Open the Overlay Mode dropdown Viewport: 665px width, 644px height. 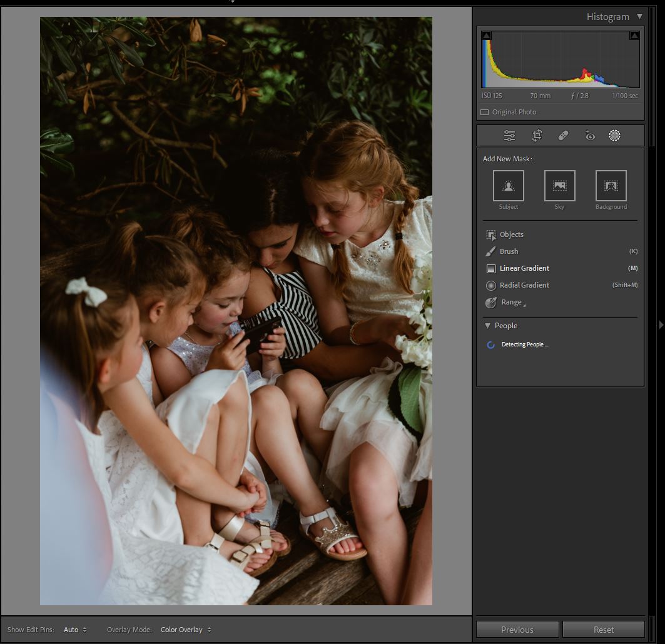click(186, 630)
